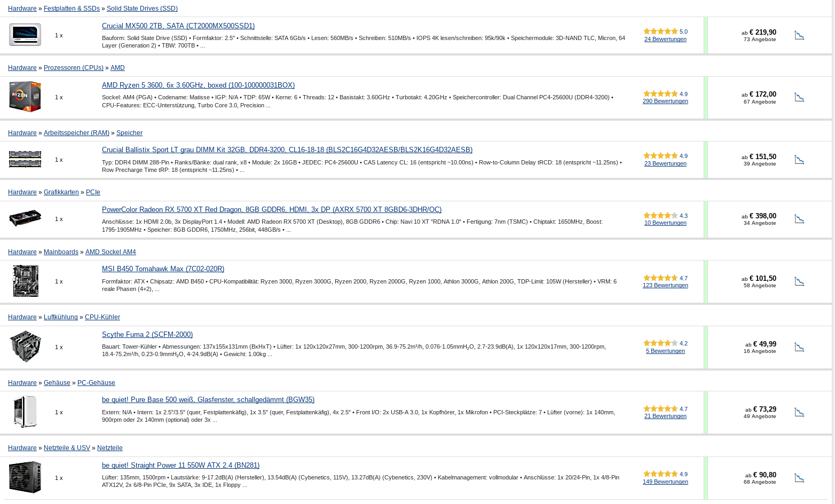Click the Scythe Fuma 2 cooler thumbnail
Viewport: 835px width, 504px height.
tap(25, 346)
